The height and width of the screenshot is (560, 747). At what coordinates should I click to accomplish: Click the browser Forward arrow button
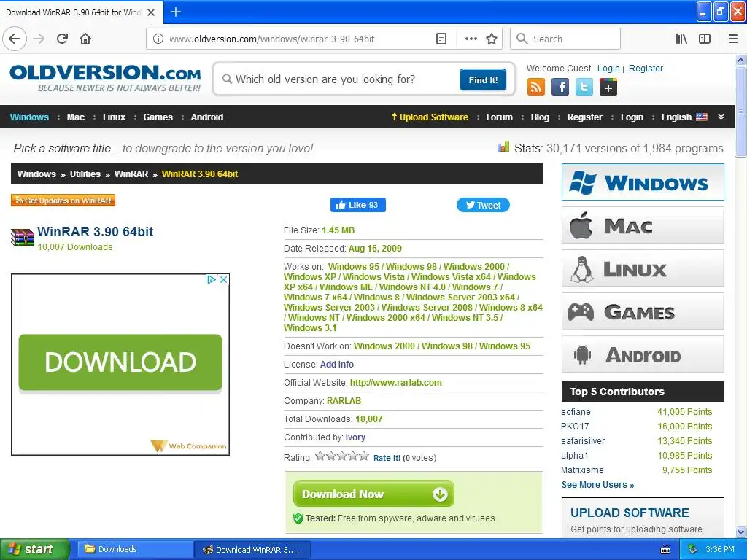[x=39, y=39]
